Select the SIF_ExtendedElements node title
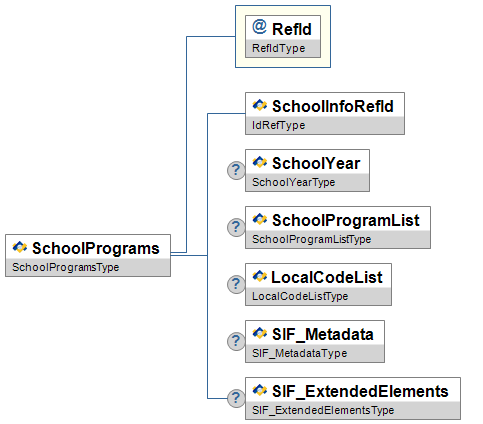483x424 pixels. pos(360,392)
